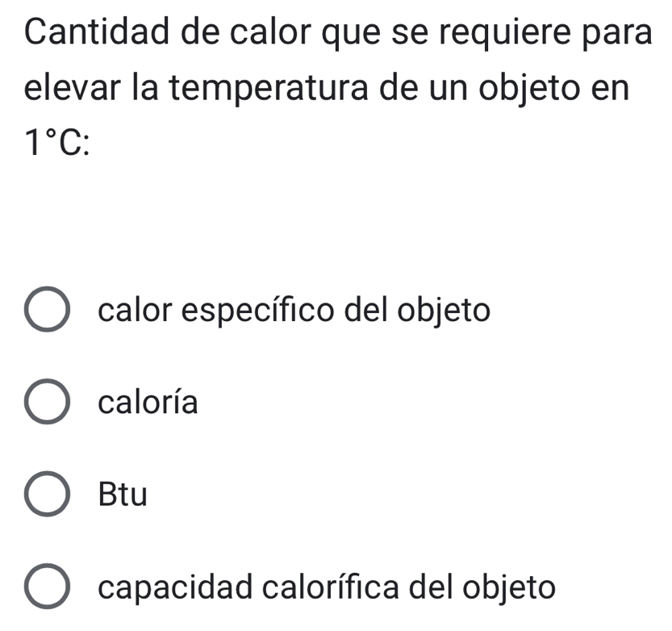672x631 pixels.
Task: Click the word 'específico' in first option
Action: (x=257, y=311)
